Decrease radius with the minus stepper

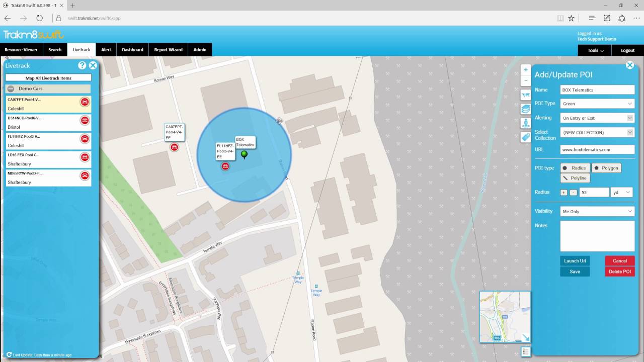[x=573, y=193]
